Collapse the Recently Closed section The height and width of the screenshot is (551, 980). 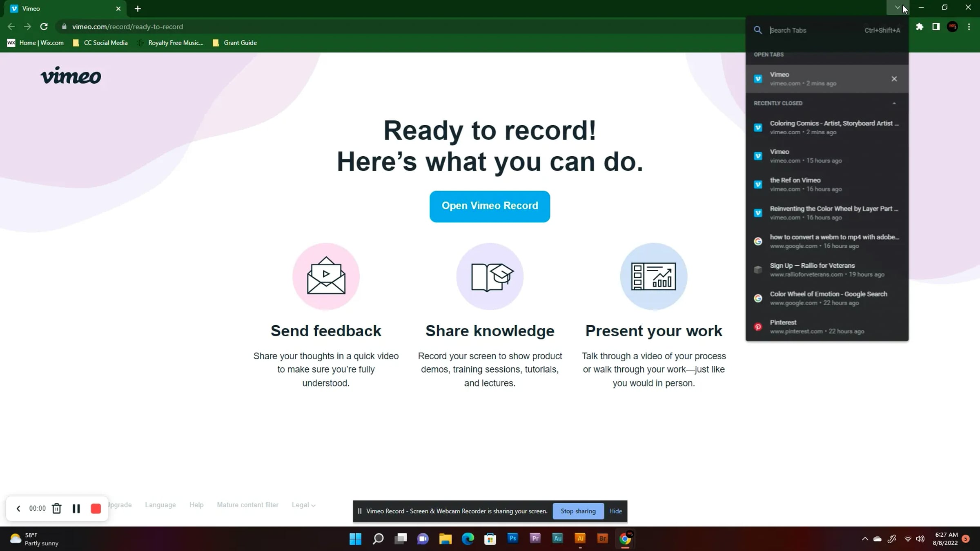[894, 103]
